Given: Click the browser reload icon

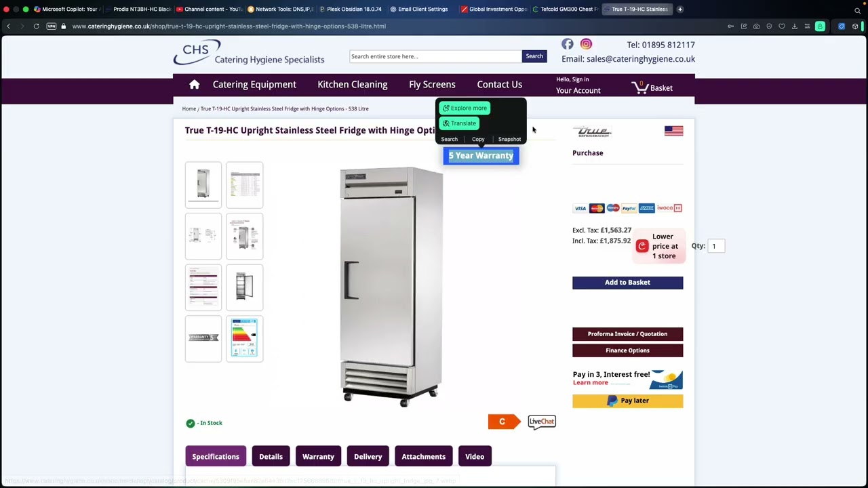Looking at the screenshot, I should tap(36, 26).
